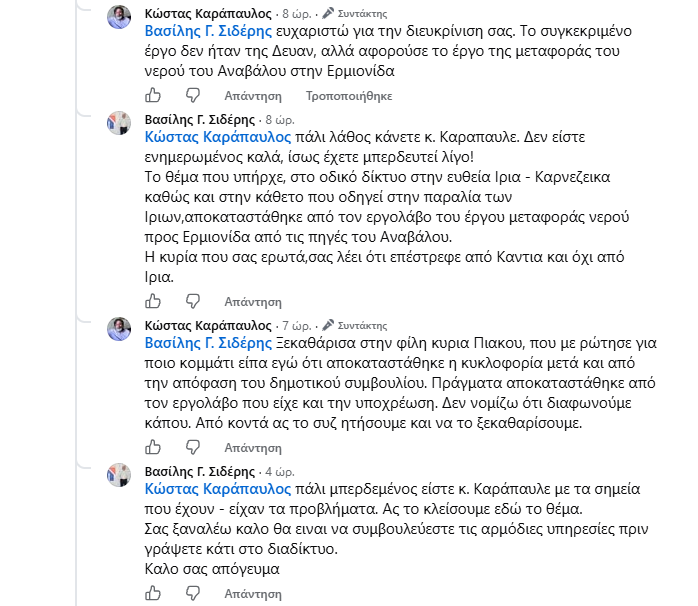
Task: Open Κώστας Καράπαυλος mention in second comment
Action: pos(218,137)
